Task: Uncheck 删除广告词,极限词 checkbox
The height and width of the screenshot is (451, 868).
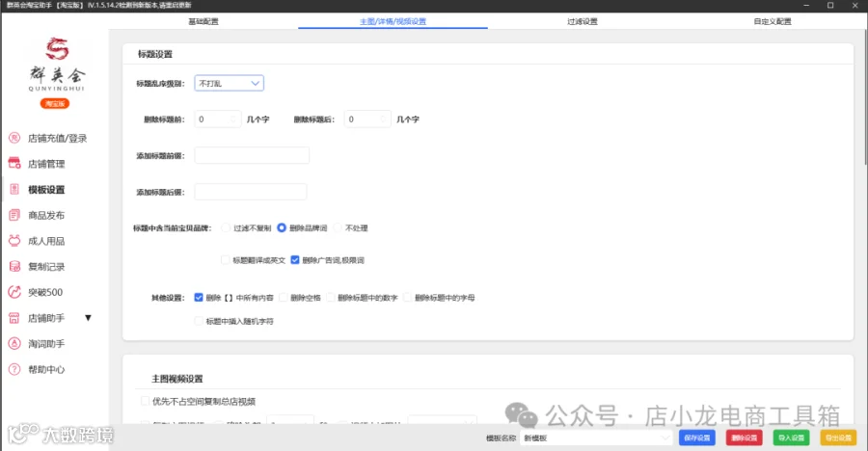Action: point(295,260)
